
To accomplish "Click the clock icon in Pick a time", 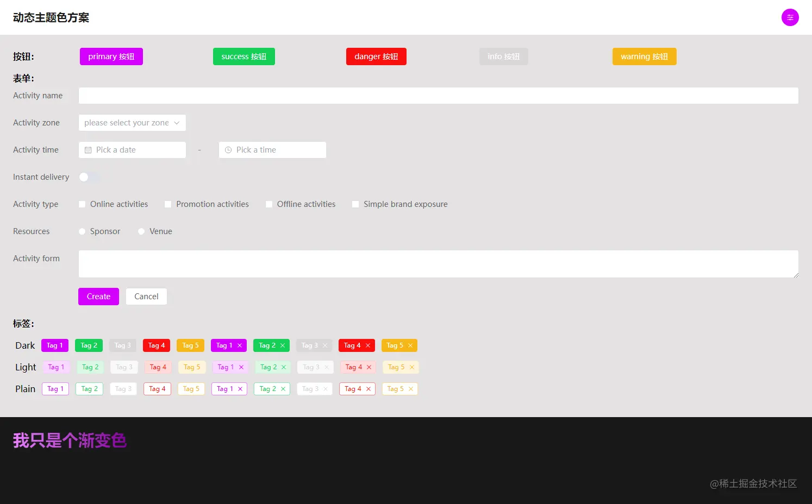I will 228,150.
